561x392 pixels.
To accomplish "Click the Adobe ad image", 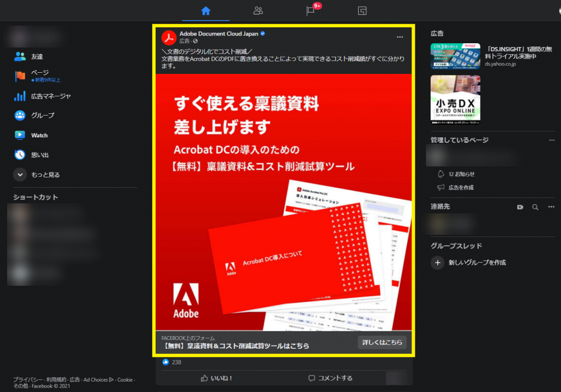I will tap(283, 202).
